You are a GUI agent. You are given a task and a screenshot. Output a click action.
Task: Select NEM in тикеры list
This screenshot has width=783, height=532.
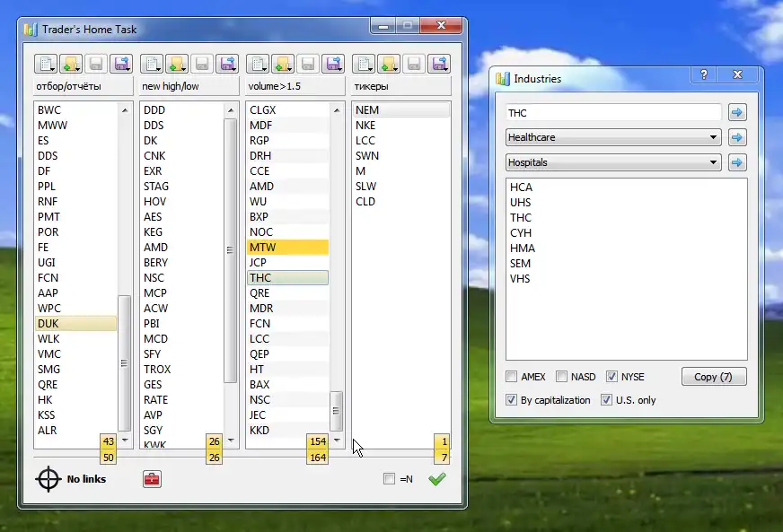[x=401, y=109]
